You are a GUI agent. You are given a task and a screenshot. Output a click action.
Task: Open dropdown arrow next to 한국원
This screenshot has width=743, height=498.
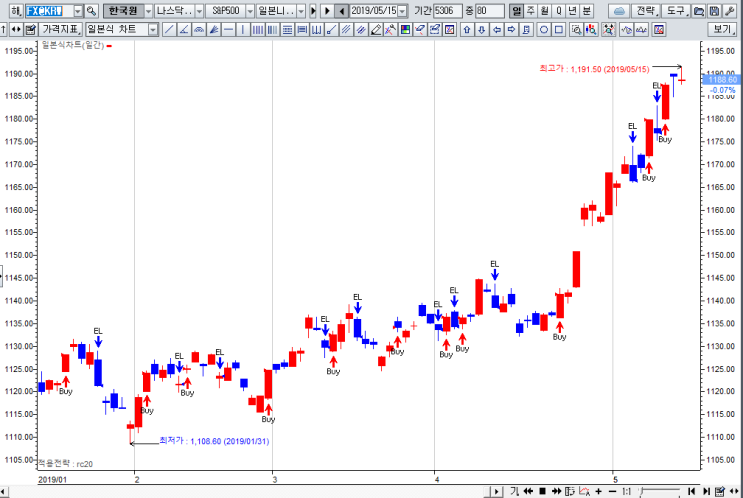click(x=148, y=11)
